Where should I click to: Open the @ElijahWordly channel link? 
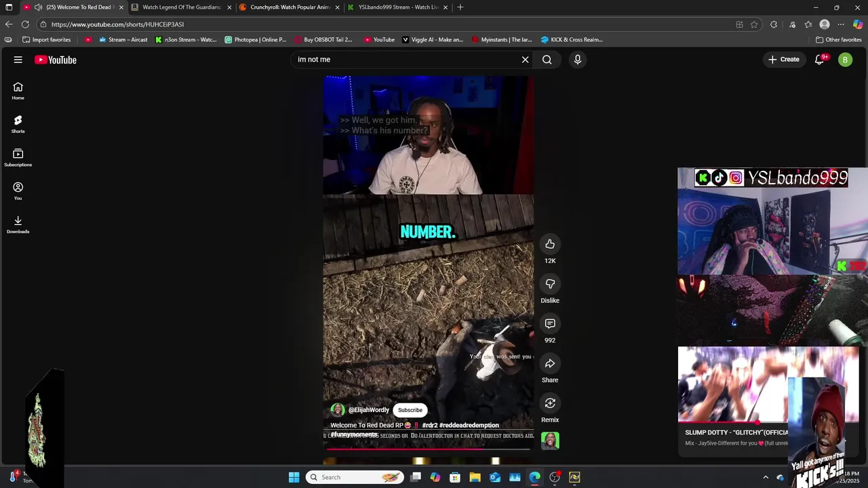click(x=368, y=410)
